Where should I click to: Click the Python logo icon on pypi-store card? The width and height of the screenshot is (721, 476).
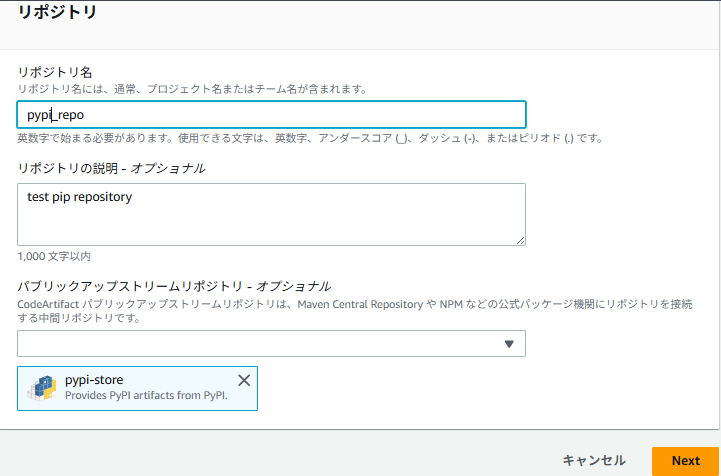pyautogui.click(x=42, y=388)
